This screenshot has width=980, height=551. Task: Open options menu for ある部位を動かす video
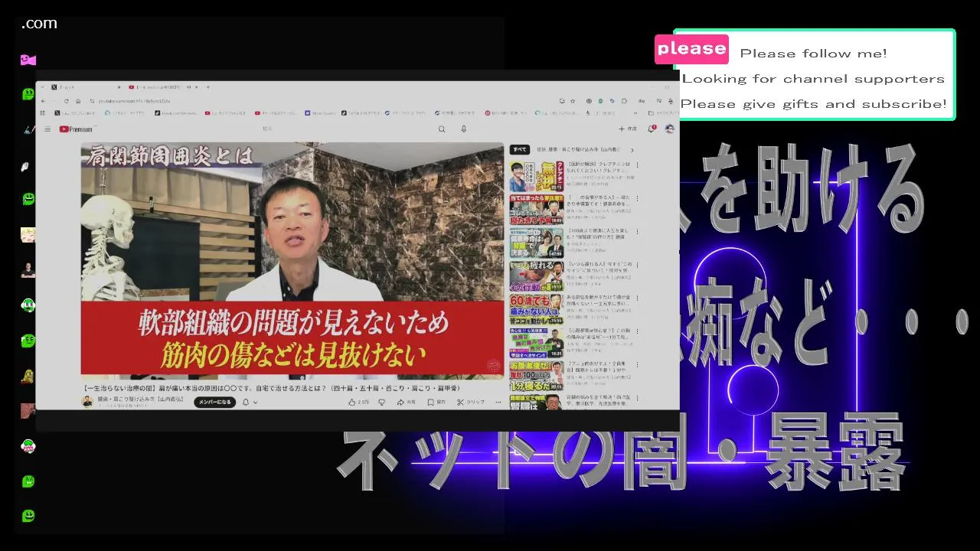pyautogui.click(x=637, y=298)
